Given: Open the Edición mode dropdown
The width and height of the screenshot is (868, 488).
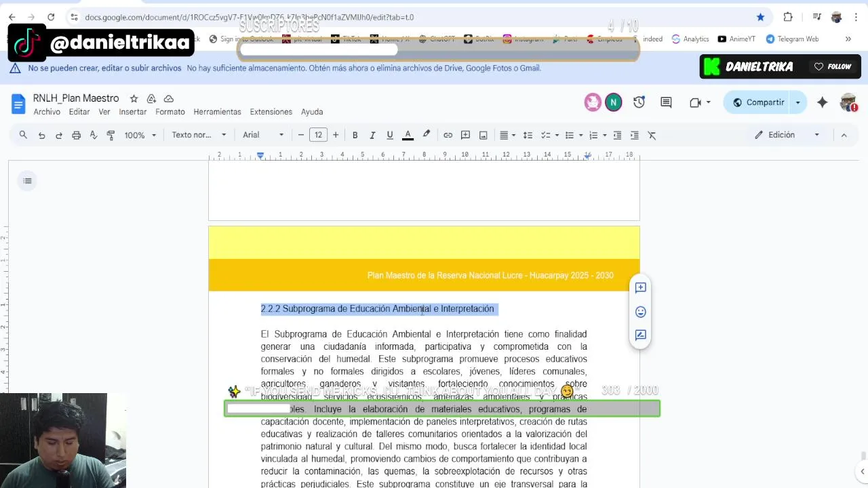Looking at the screenshot, I should [787, 135].
